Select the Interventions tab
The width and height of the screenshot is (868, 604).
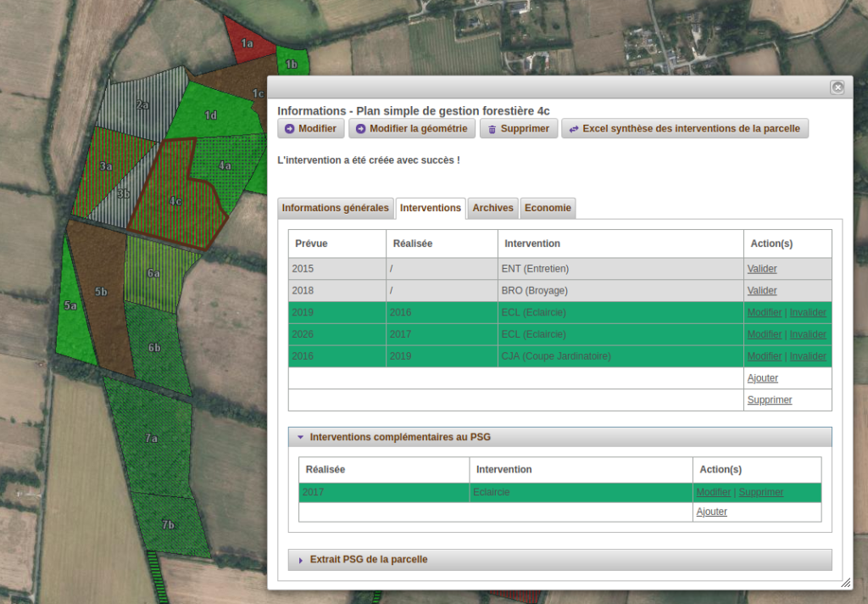click(x=430, y=207)
